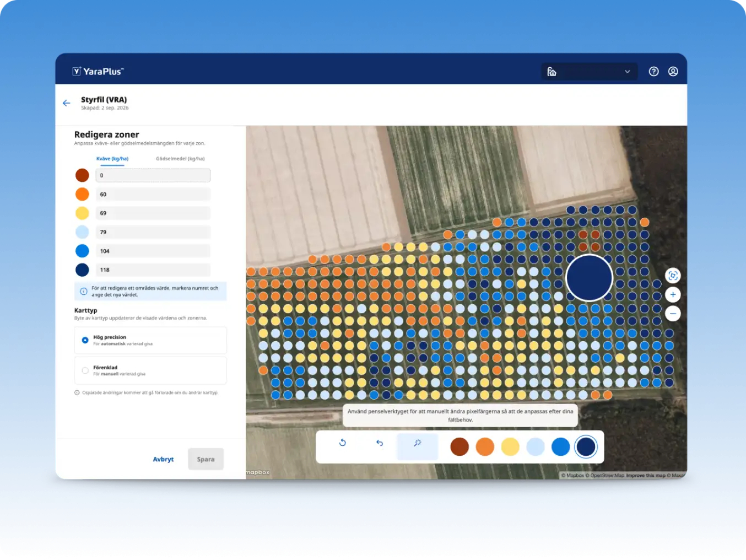Open the help question mark icon
746x560 pixels.
click(x=654, y=72)
